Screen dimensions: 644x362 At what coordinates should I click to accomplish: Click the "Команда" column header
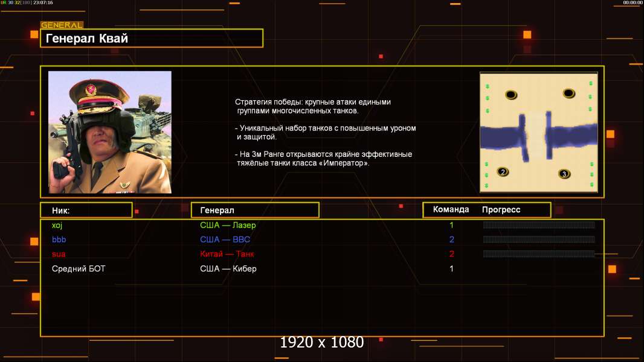451,209
